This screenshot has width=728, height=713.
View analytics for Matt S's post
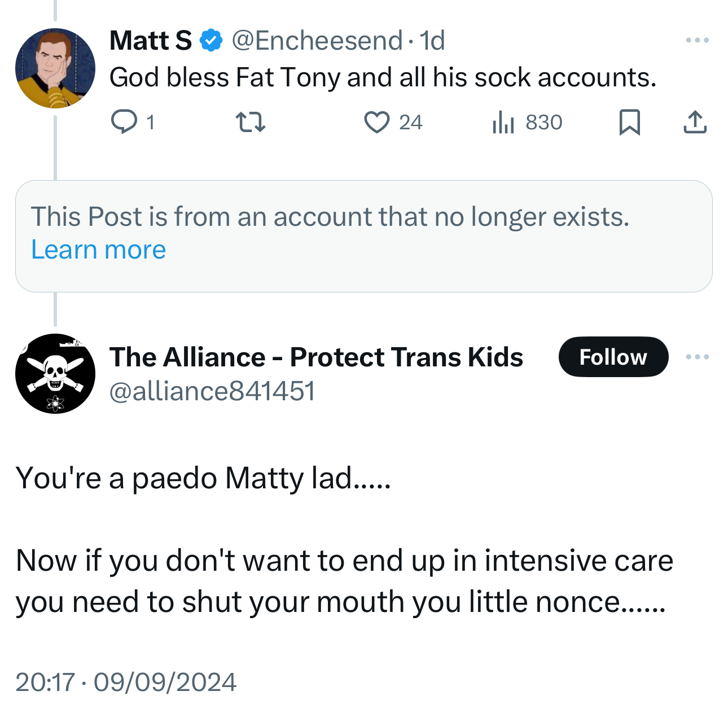[503, 122]
